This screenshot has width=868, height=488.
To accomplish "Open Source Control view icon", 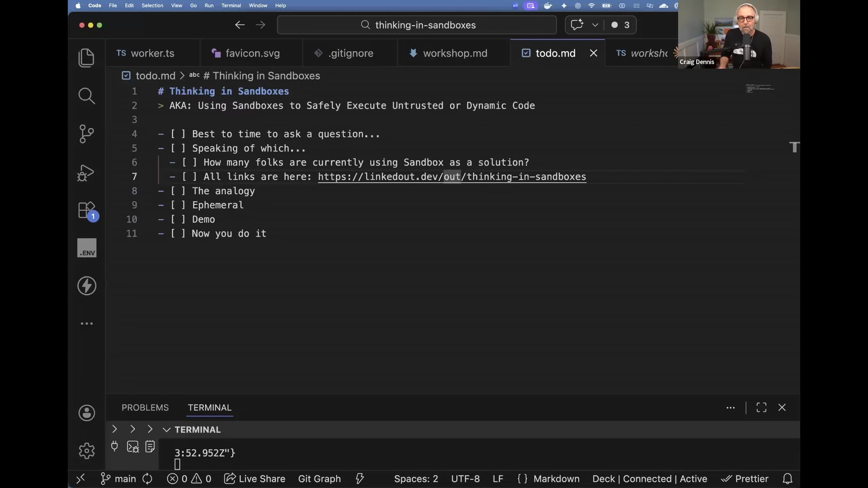I will tap(86, 134).
